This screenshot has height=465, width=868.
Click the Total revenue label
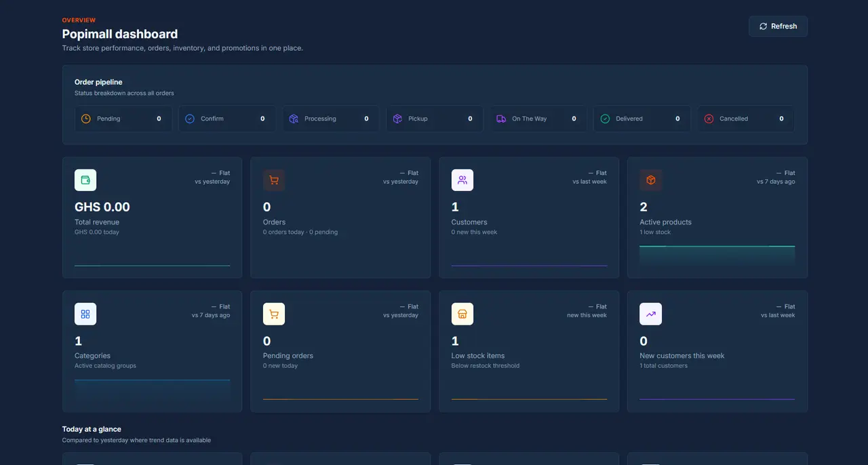point(97,222)
